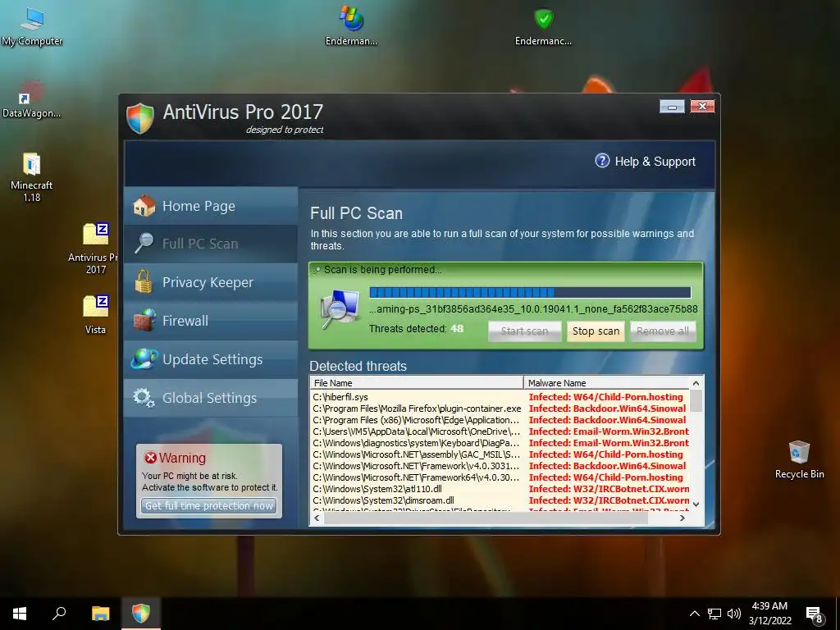Viewport: 840px width, 630px height.
Task: Open Endermanc desktop icon with green shield
Action: pyautogui.click(x=543, y=25)
